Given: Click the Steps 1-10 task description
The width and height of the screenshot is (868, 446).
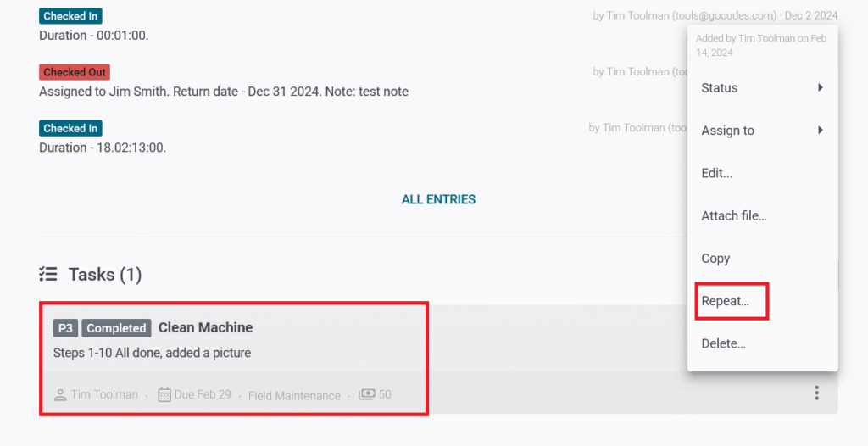Looking at the screenshot, I should (152, 353).
